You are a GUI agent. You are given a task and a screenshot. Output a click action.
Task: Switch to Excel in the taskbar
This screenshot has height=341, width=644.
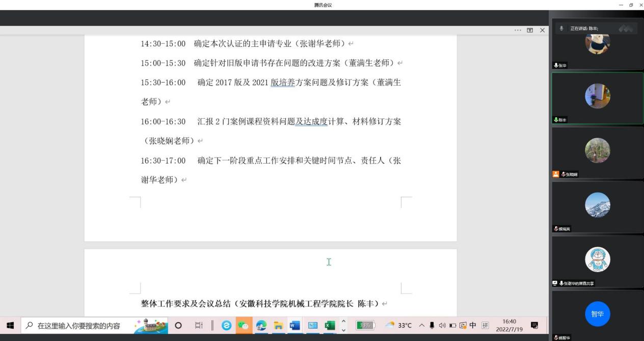tap(330, 326)
